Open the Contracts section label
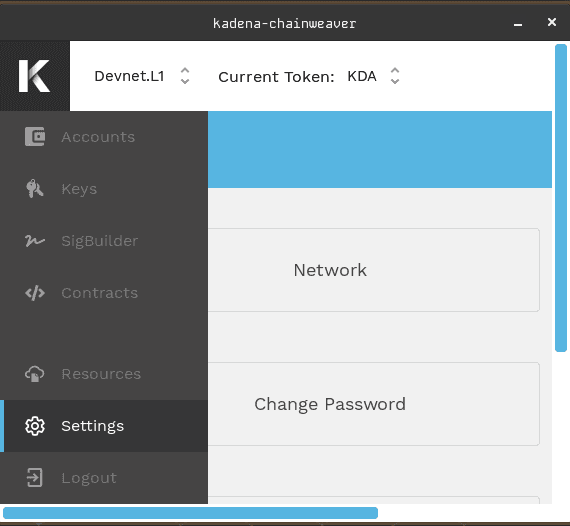 [x=100, y=293]
